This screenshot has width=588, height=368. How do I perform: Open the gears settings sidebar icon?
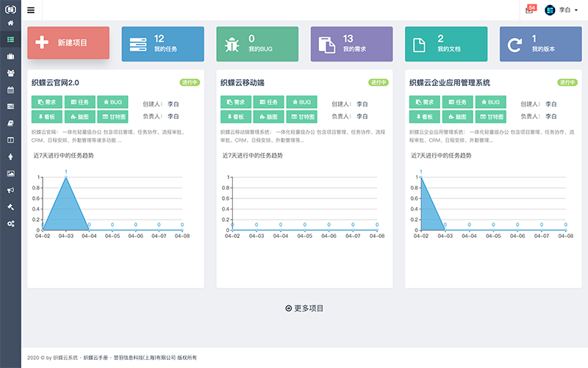click(x=10, y=223)
